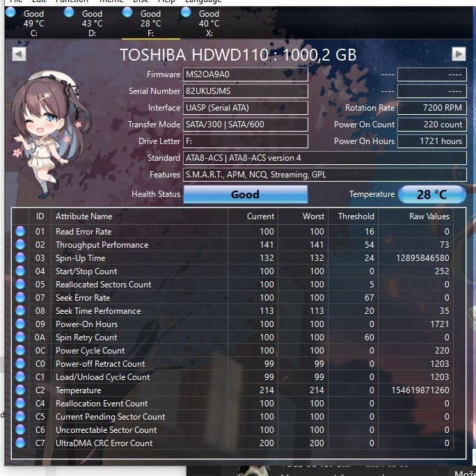Click the Transfer Mode field SATA/300 | SATA/600

245,125
